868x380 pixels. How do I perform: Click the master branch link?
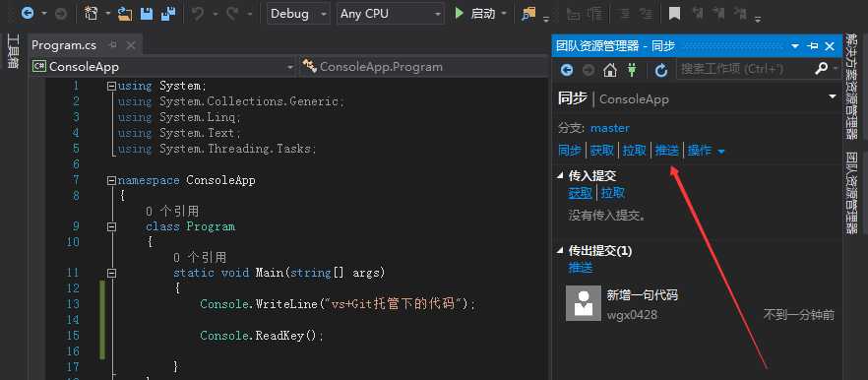pos(610,128)
